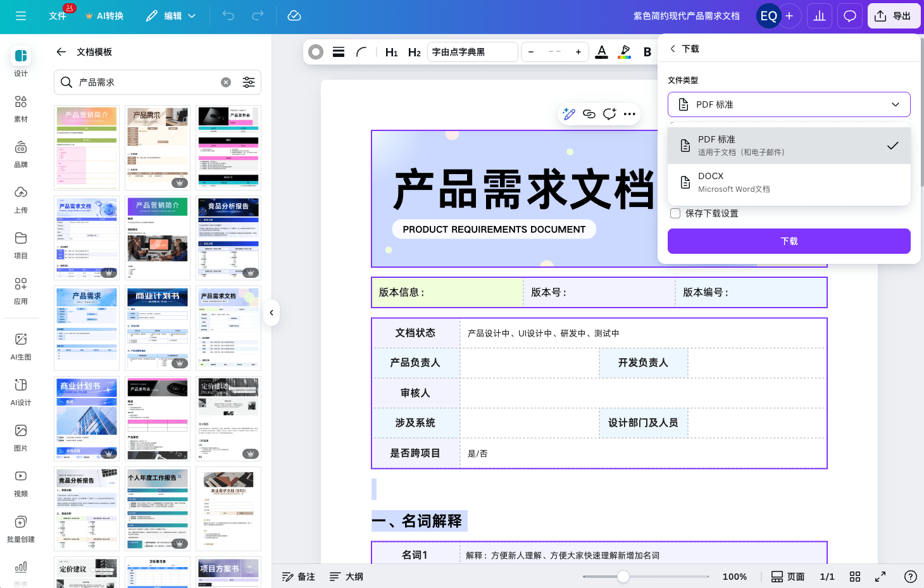Open the border color circle tool
Screen dimensions: 924x588
point(316,52)
